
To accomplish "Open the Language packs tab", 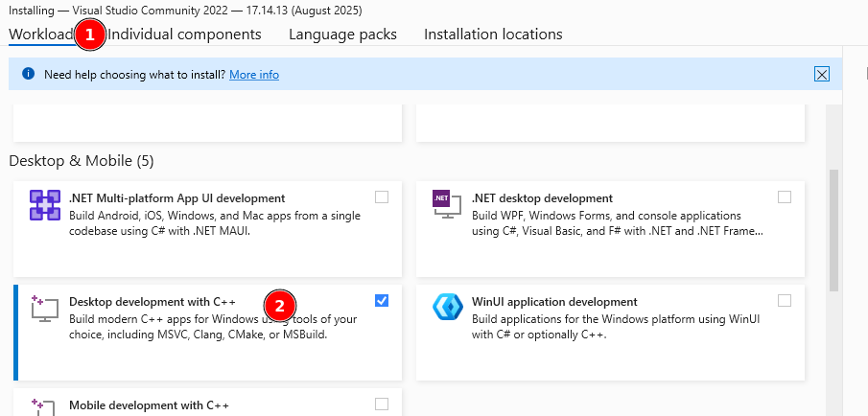I will click(x=342, y=35).
